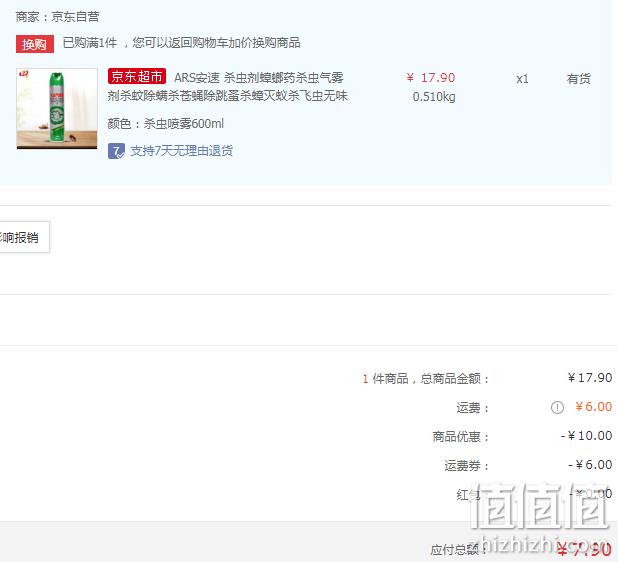Click the 已购满1件 promotion message

click(x=181, y=43)
